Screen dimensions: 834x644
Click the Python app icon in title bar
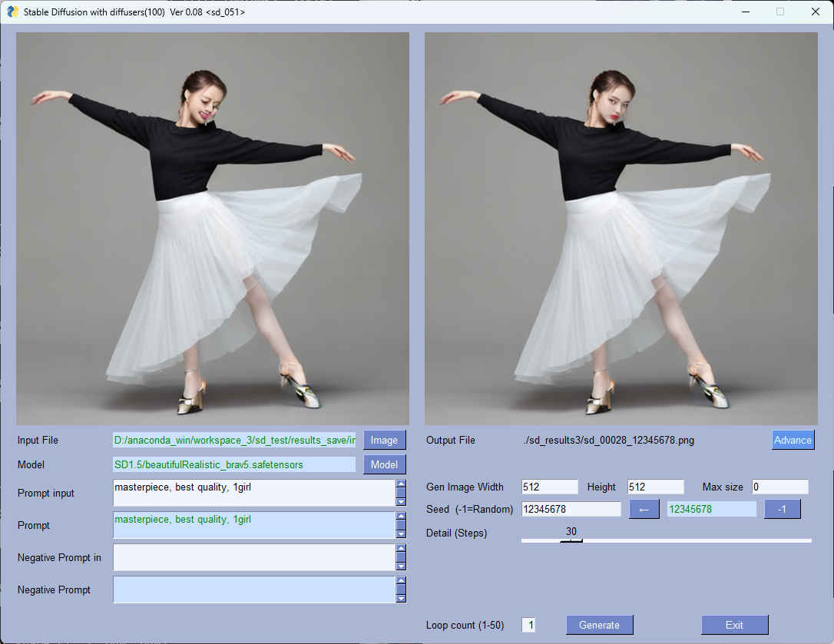(x=13, y=12)
